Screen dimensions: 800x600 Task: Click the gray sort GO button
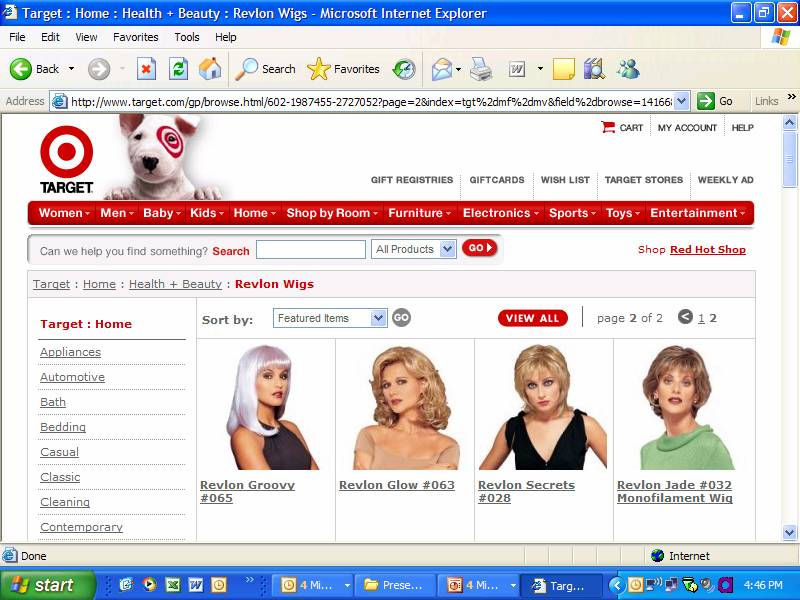tap(402, 318)
